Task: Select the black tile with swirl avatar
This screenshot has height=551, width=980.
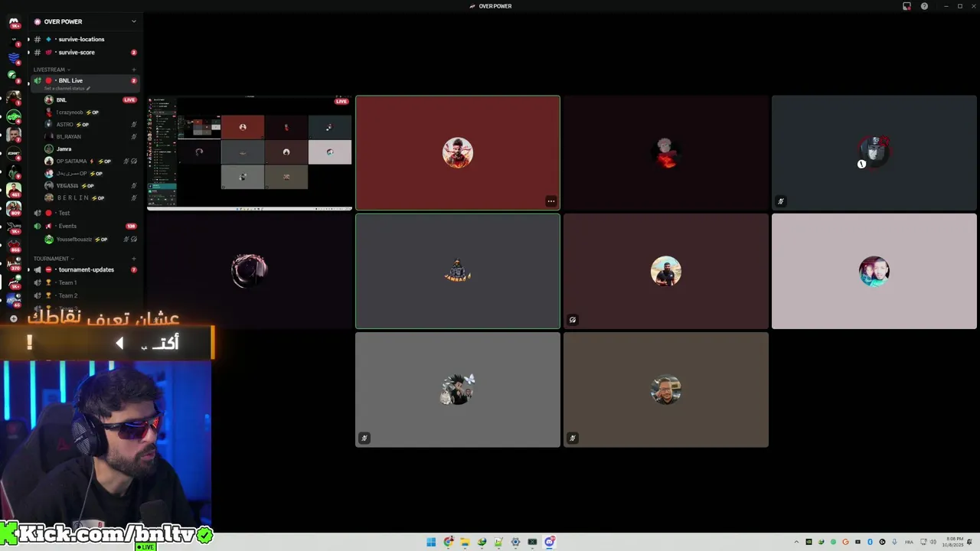Action: (250, 271)
